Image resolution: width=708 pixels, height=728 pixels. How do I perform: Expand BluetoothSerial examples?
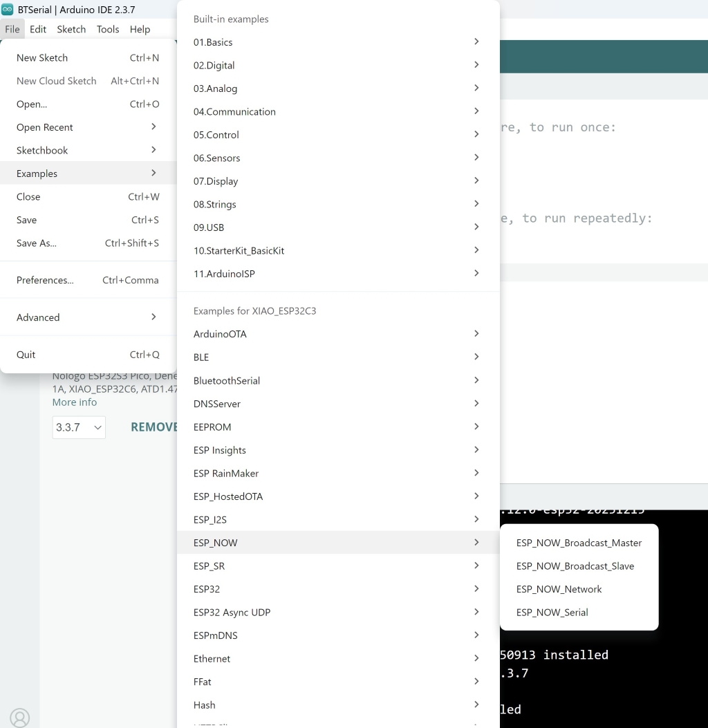coord(338,381)
